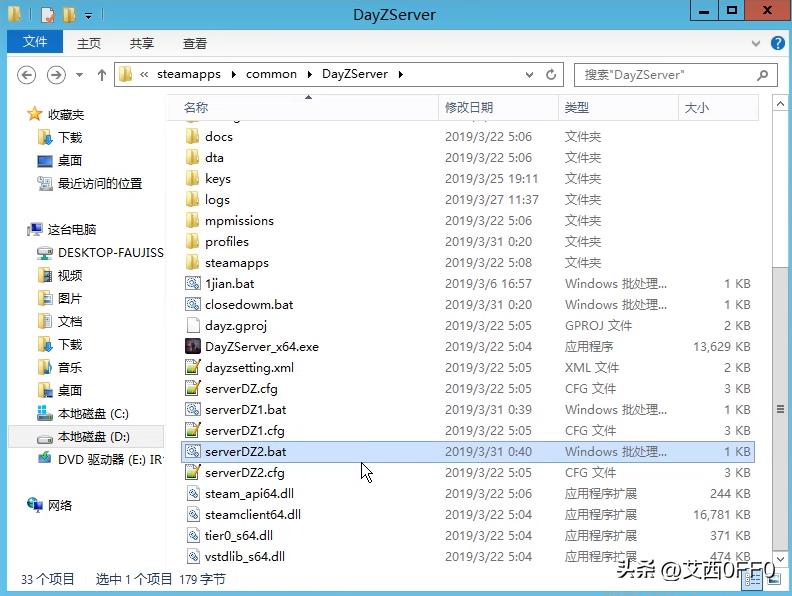792x596 pixels.
Task: Open DVD 驱动器 (E:) drive
Action: [x=110, y=460]
